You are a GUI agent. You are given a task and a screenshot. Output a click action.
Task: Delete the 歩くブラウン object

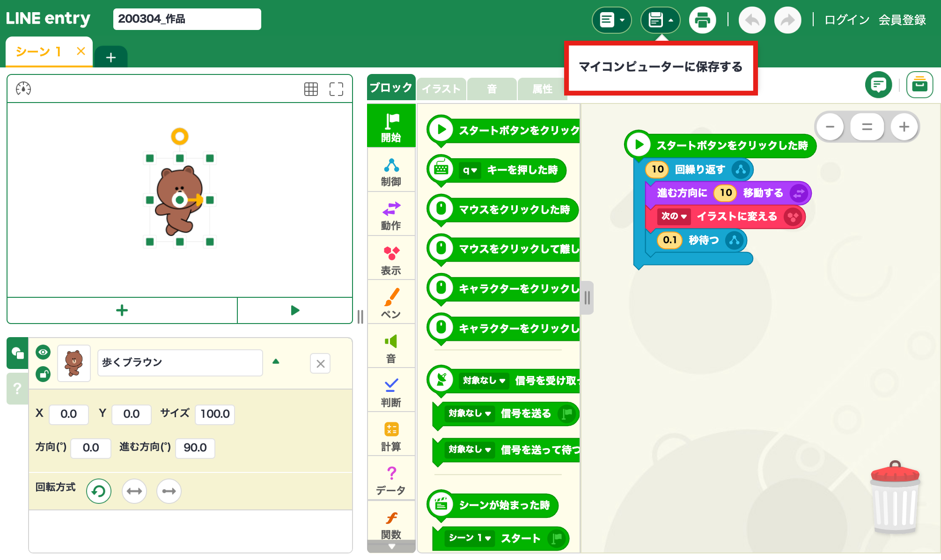pos(320,363)
